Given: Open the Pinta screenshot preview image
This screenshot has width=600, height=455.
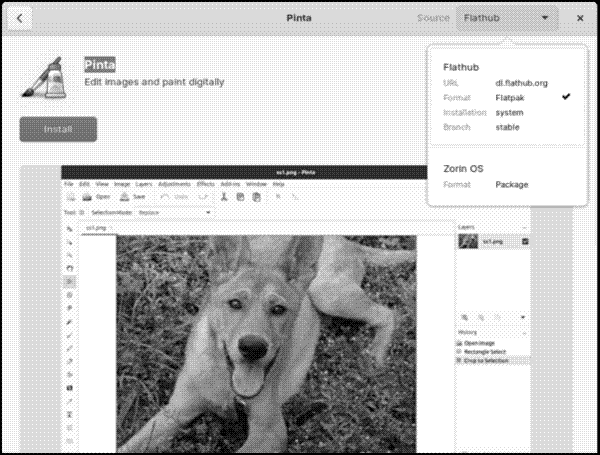Looking at the screenshot, I should coord(295,309).
